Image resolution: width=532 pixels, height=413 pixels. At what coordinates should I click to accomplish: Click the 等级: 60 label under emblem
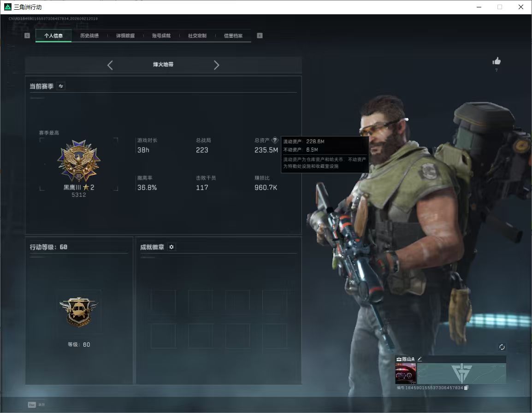point(79,344)
